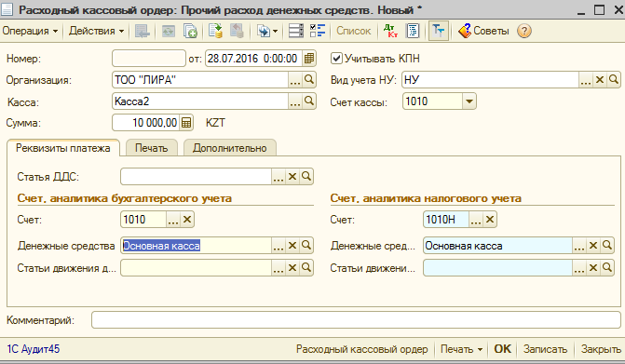The height and width of the screenshot is (364, 625).
Task: Open the date calendar picker icon
Action: 309,59
